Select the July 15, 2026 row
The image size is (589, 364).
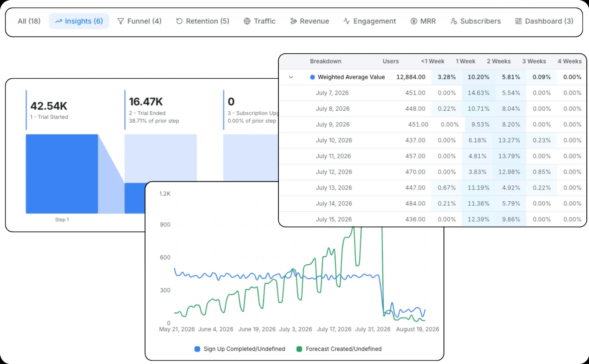pyautogui.click(x=433, y=219)
